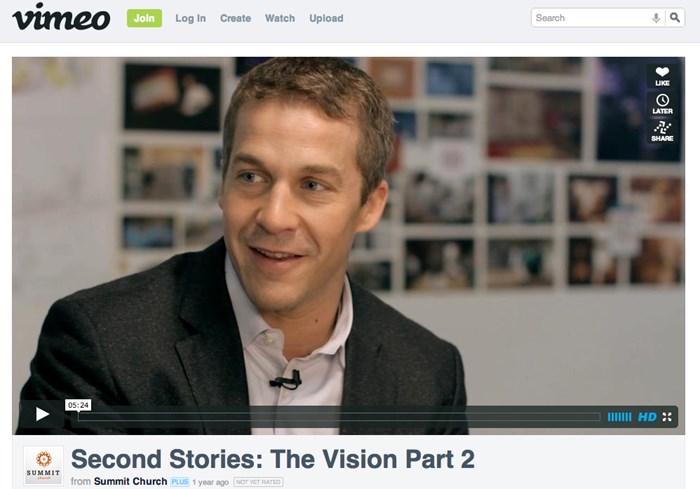Play the video
700x489 pixels.
pos(42,414)
